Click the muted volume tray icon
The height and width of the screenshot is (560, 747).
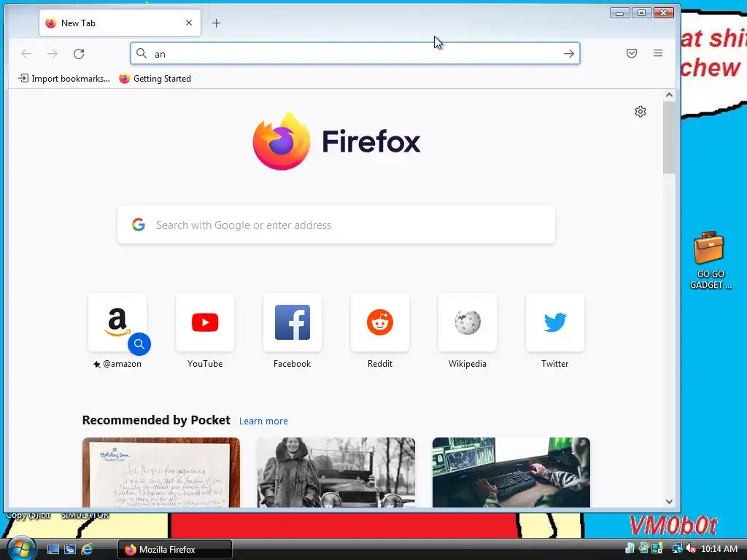691,549
